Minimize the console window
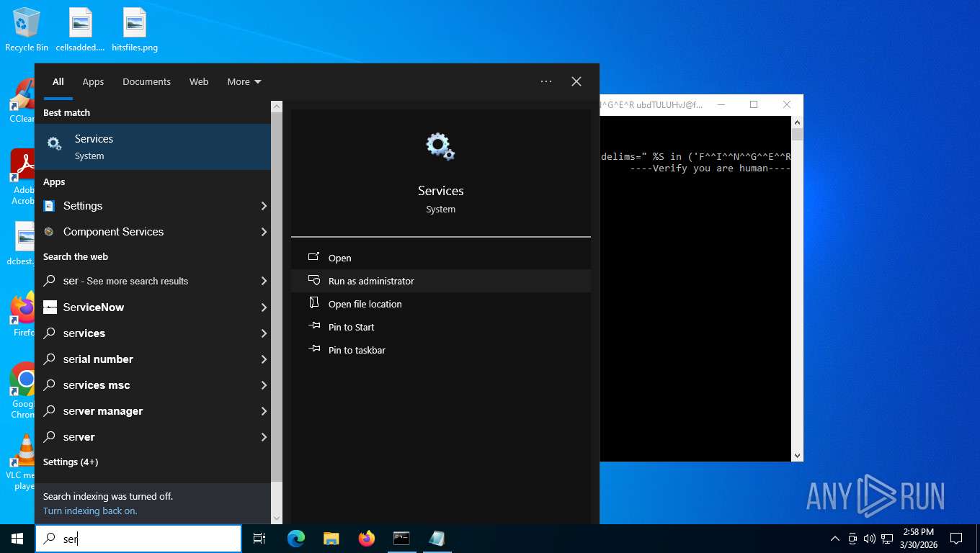Image resolution: width=980 pixels, height=553 pixels. (721, 104)
